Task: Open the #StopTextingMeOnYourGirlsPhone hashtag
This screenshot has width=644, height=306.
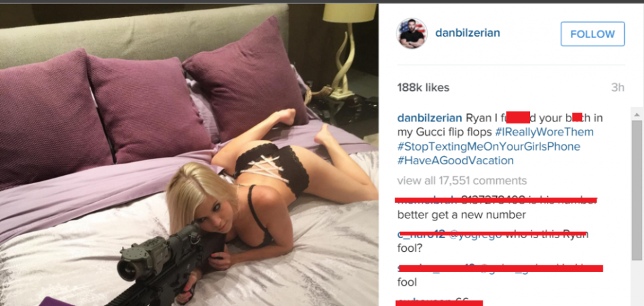Action: [x=489, y=147]
